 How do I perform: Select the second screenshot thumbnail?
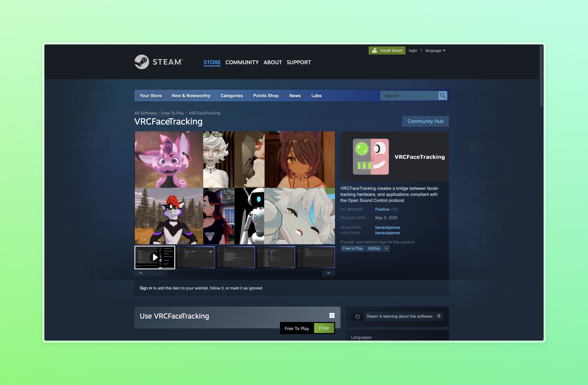195,257
